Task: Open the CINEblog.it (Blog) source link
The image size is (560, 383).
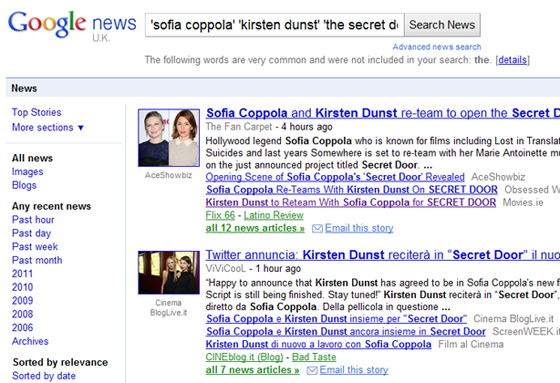Action: point(244,357)
